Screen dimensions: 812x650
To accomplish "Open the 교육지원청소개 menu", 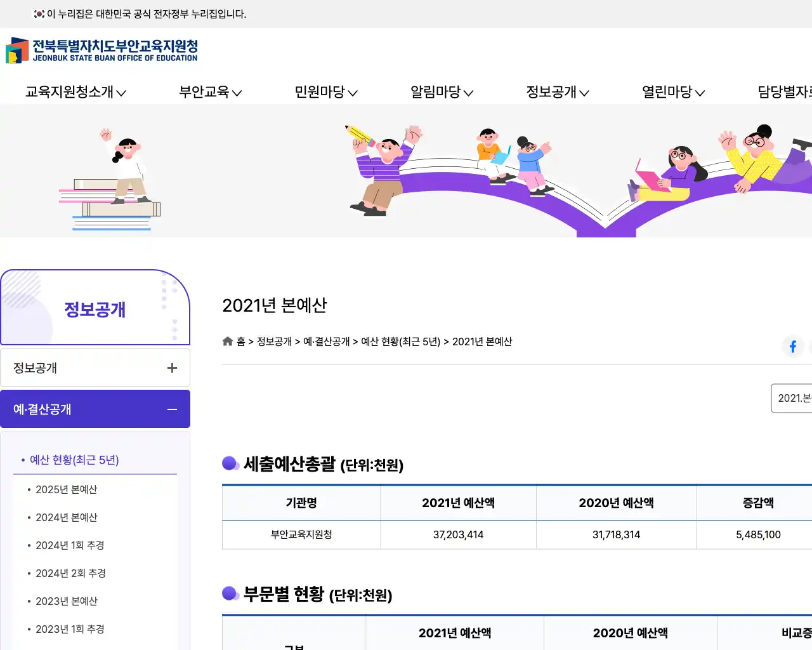I will [75, 92].
